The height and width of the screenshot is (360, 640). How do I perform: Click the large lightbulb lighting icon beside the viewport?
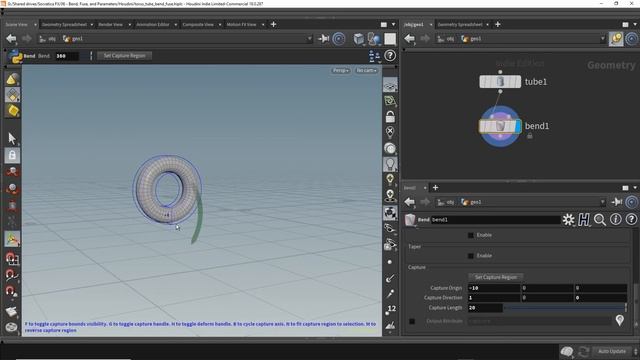[390, 164]
